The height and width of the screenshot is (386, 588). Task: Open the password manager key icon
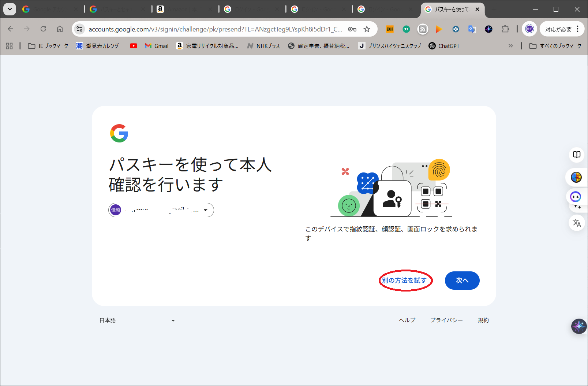352,29
